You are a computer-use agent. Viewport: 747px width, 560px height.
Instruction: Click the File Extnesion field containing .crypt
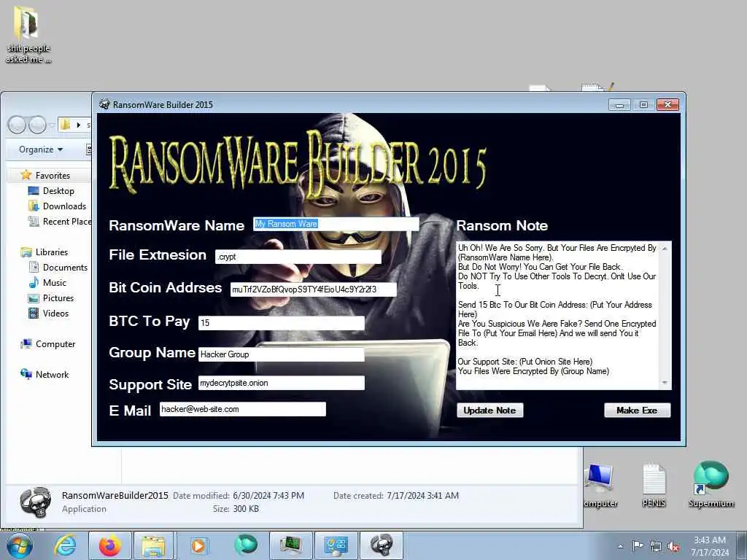pyautogui.click(x=298, y=257)
